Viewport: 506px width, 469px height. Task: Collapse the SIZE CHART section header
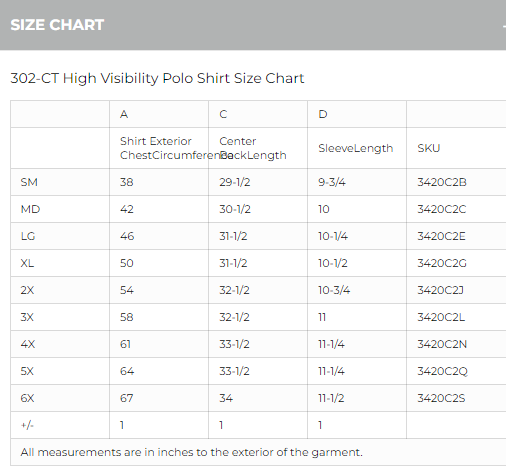[253, 25]
